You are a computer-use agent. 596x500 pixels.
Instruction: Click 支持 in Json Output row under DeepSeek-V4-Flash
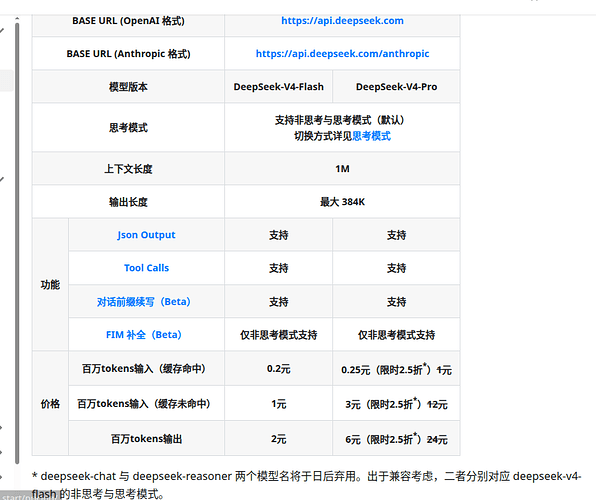pos(278,235)
